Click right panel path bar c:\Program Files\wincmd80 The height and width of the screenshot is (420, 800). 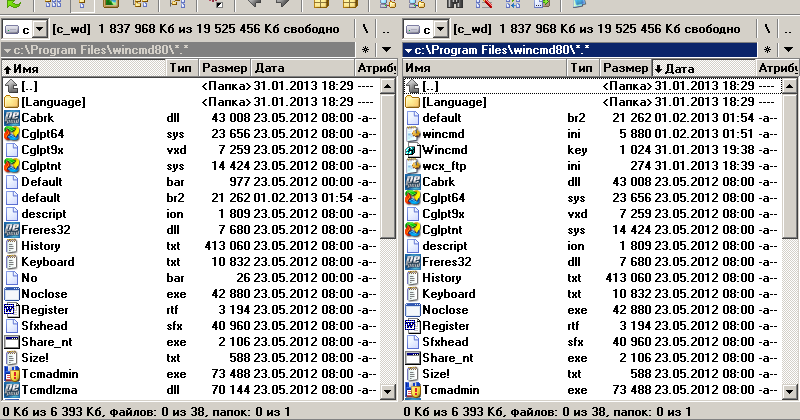click(x=580, y=50)
